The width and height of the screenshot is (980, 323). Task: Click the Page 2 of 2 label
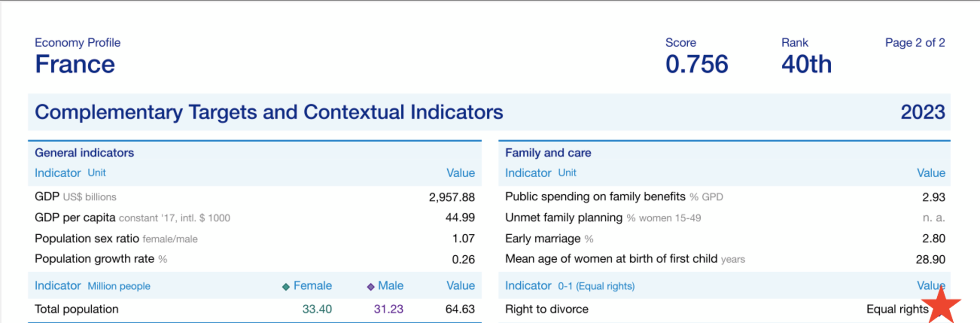tap(915, 43)
